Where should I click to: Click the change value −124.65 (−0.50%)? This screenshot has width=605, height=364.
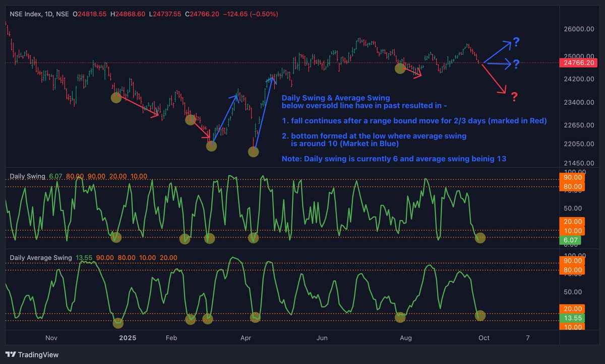tap(251, 14)
